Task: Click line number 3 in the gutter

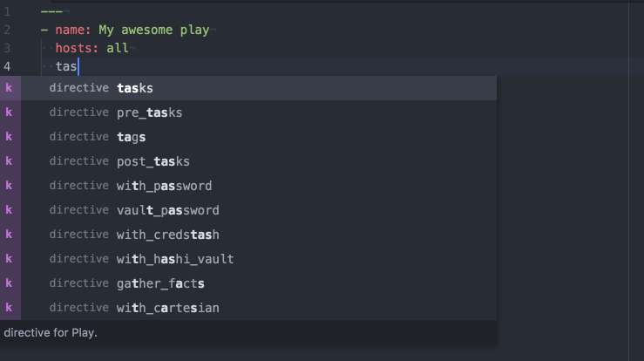Action: [7, 48]
